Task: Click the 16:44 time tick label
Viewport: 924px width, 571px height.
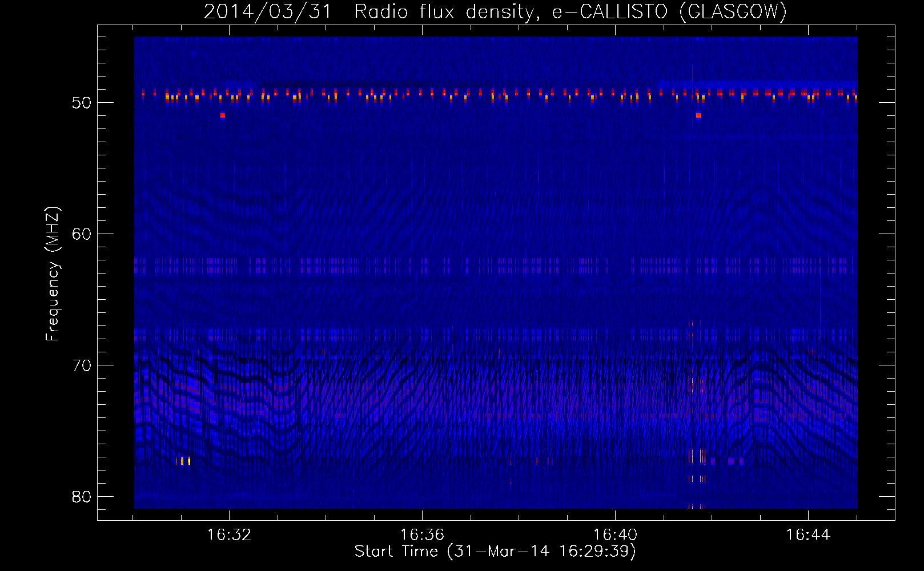Action: (x=808, y=535)
